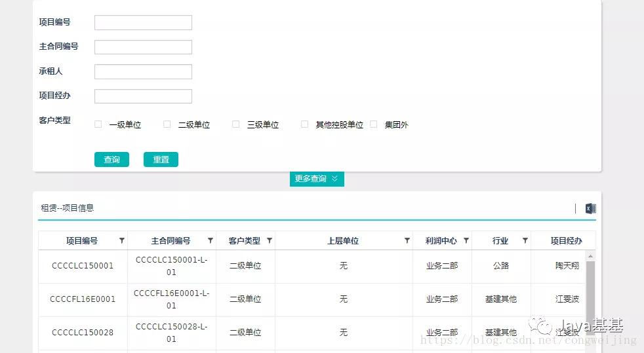Sort by 主合同编号 column header
This screenshot has height=353, width=644.
(171, 240)
